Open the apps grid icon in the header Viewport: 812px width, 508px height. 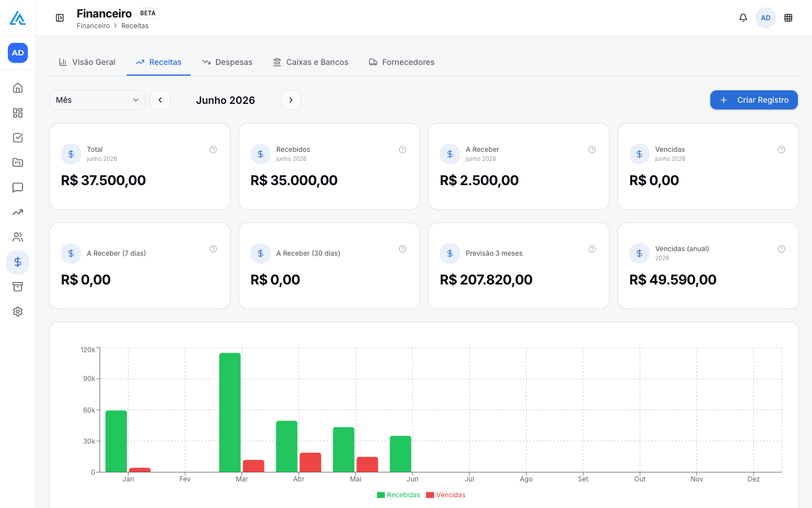[788, 18]
